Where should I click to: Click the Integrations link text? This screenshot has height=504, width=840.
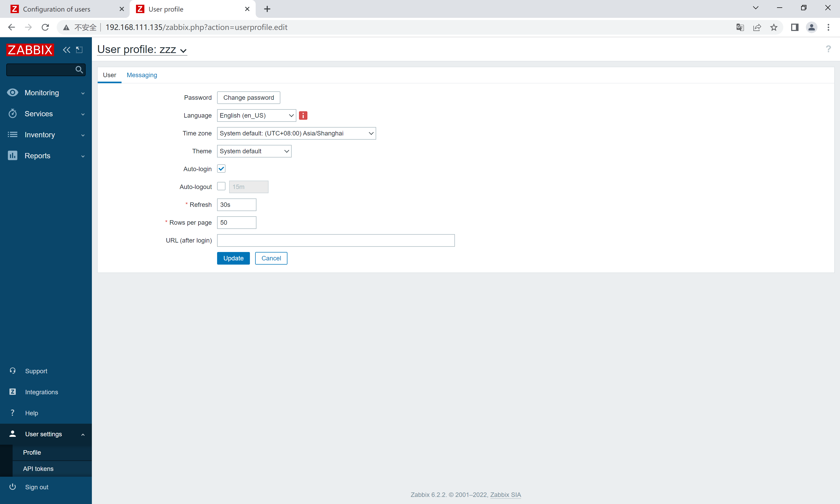pos(41,392)
